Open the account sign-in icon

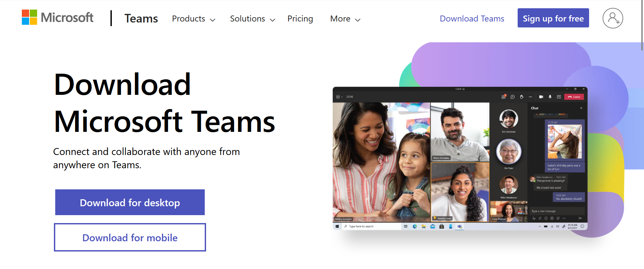pyautogui.click(x=613, y=18)
